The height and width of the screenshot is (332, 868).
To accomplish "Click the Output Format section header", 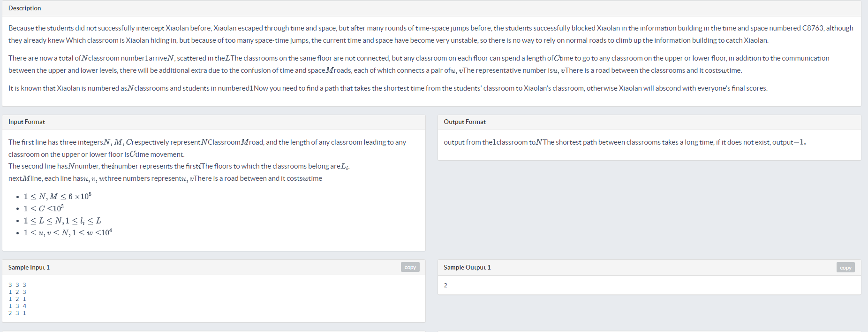I will (x=465, y=122).
